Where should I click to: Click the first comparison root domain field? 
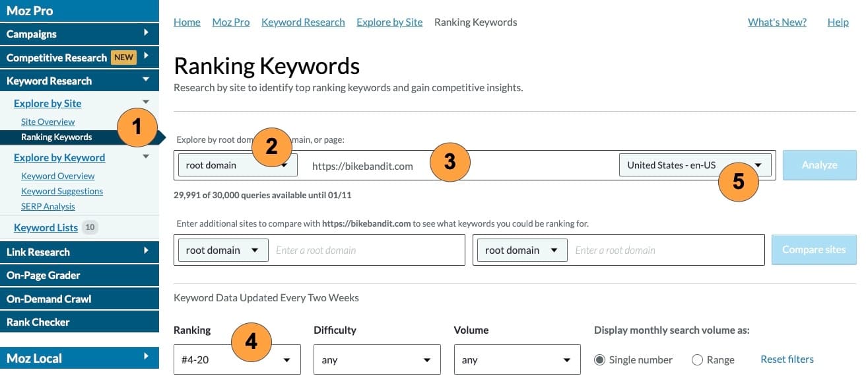[366, 250]
